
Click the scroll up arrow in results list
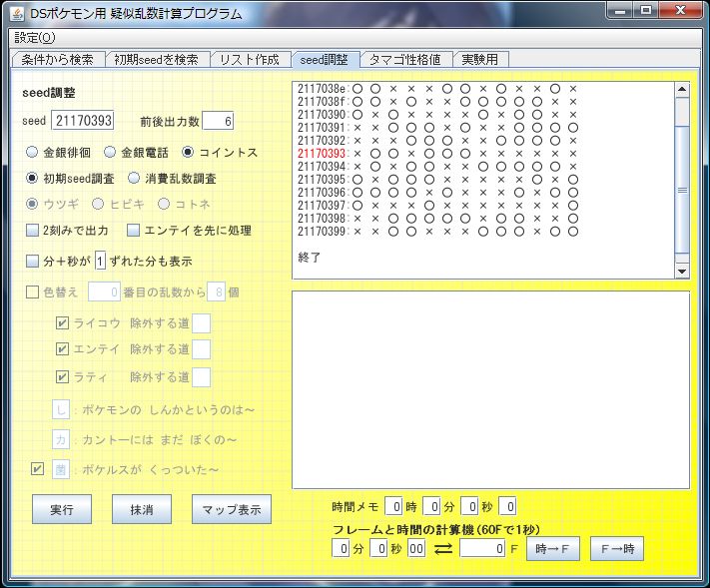coord(682,89)
